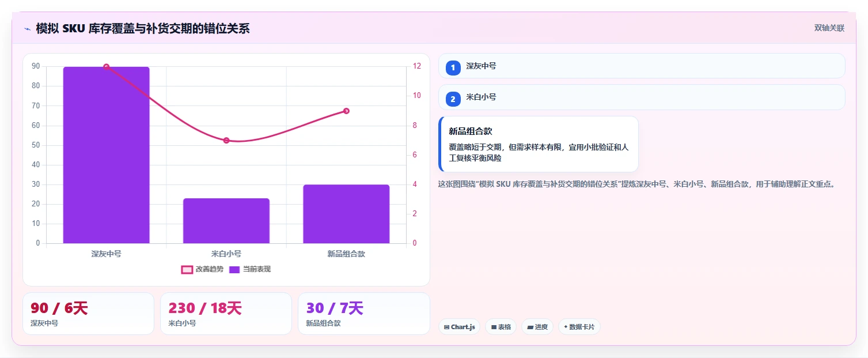
Task: Click the left axis value 90
Action: (x=36, y=66)
